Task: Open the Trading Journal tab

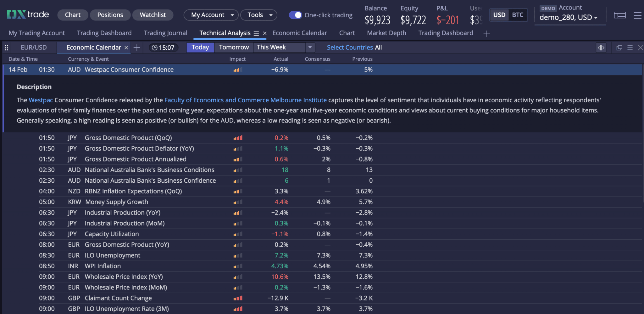Action: pos(165,33)
